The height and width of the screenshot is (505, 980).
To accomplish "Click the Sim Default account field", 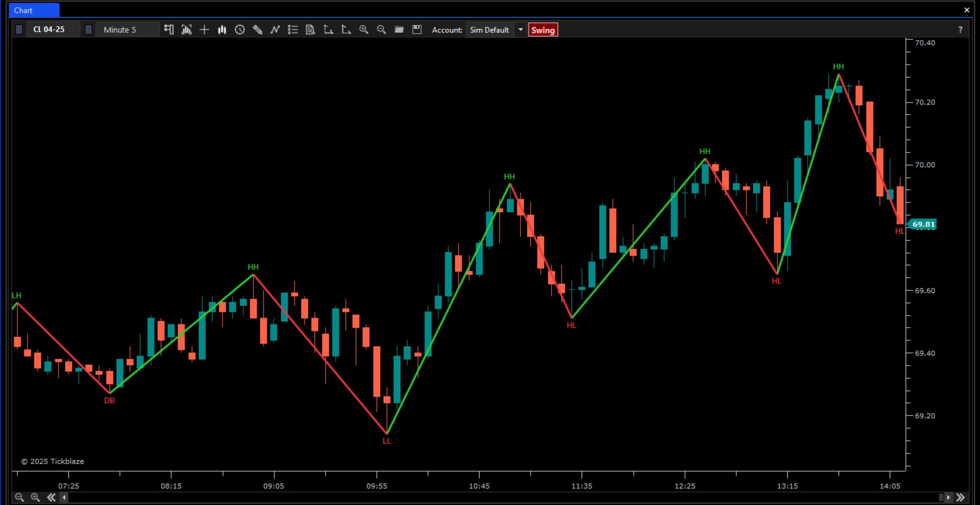I will [489, 30].
